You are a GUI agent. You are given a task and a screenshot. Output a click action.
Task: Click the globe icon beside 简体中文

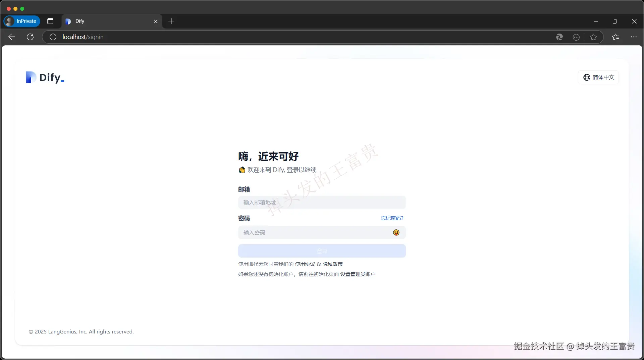click(586, 77)
